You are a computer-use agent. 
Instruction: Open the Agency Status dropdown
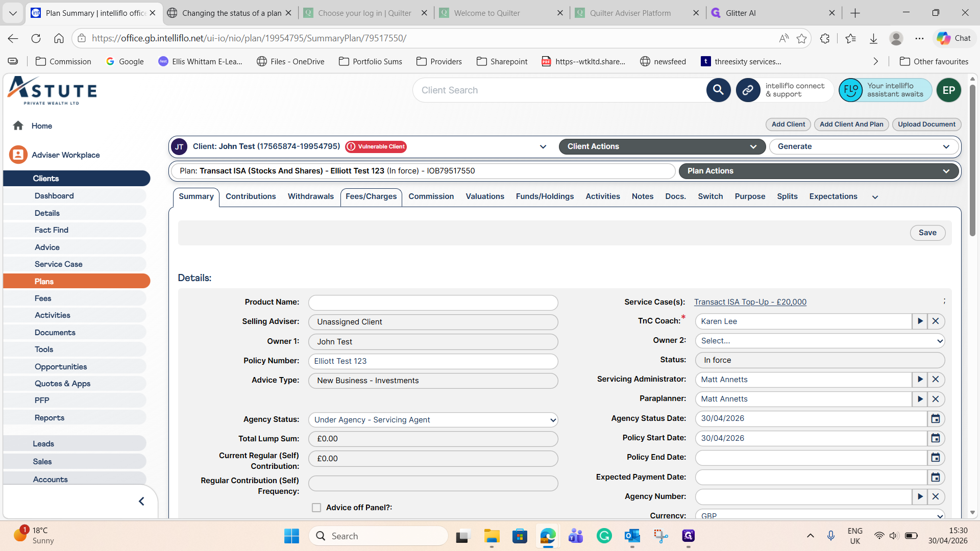pyautogui.click(x=433, y=420)
